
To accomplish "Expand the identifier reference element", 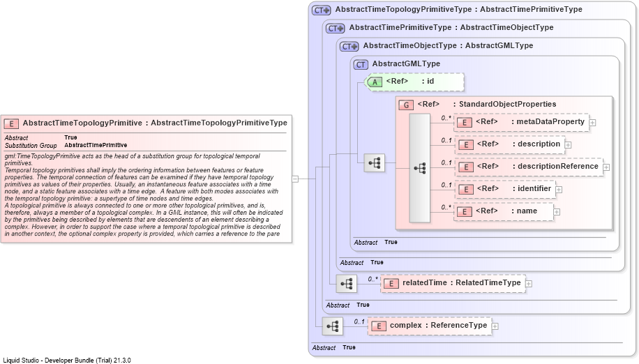I will [x=559, y=190].
